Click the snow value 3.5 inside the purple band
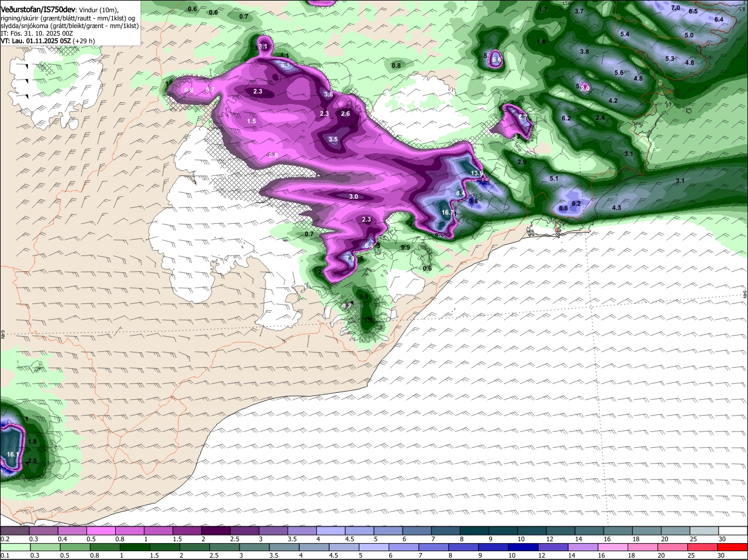This screenshot has height=560, width=748. point(333,139)
